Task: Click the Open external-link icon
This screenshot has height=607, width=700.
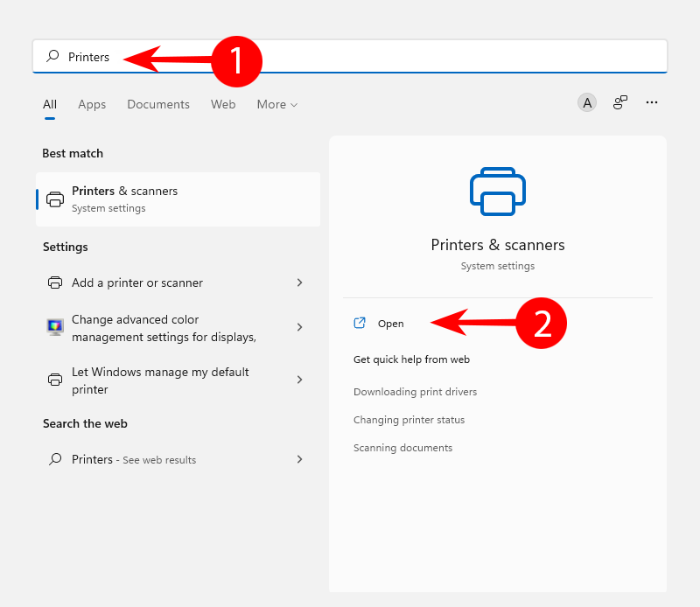Action: click(x=360, y=323)
